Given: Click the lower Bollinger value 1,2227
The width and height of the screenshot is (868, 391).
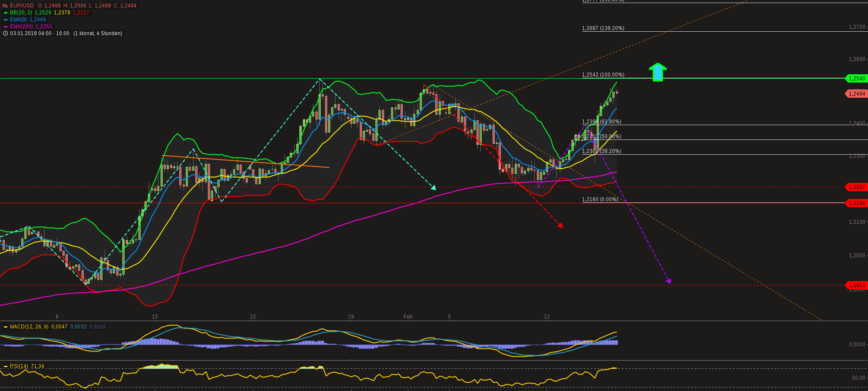Looking at the screenshot, I should coord(81,13).
